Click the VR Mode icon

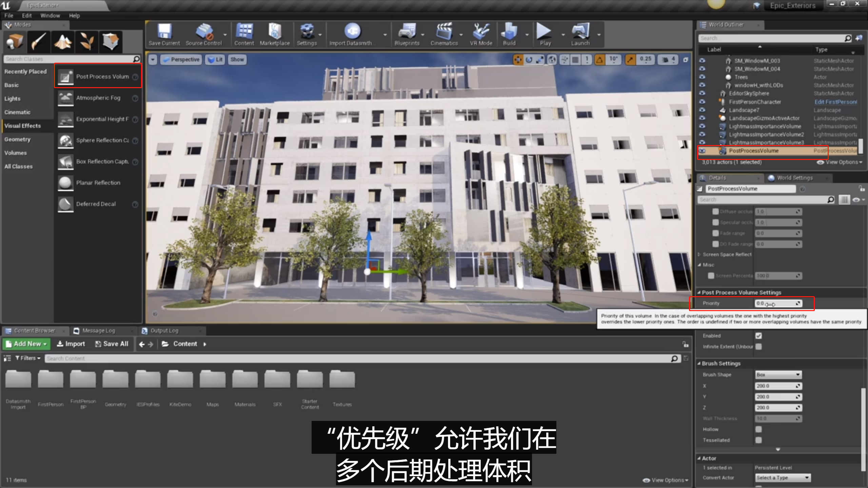click(481, 34)
